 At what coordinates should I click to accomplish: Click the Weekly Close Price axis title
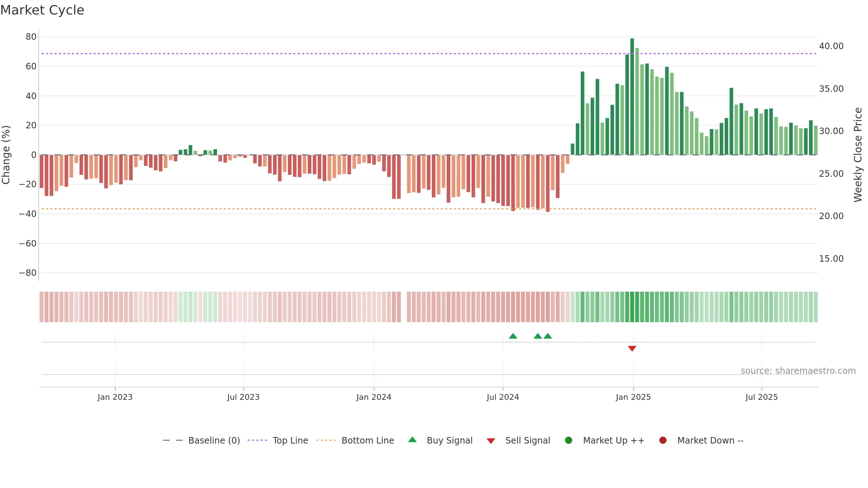[858, 155]
